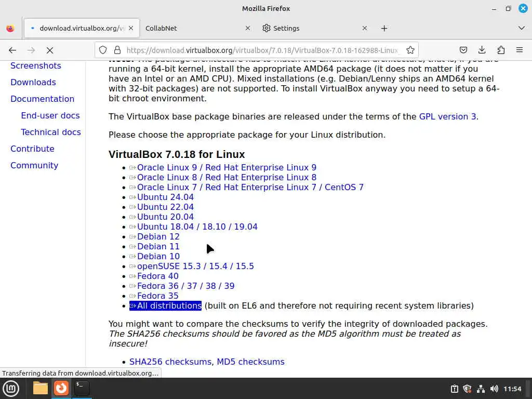This screenshot has width=532, height=399.
Task: Open the volume control tray icon
Action: tap(494, 389)
